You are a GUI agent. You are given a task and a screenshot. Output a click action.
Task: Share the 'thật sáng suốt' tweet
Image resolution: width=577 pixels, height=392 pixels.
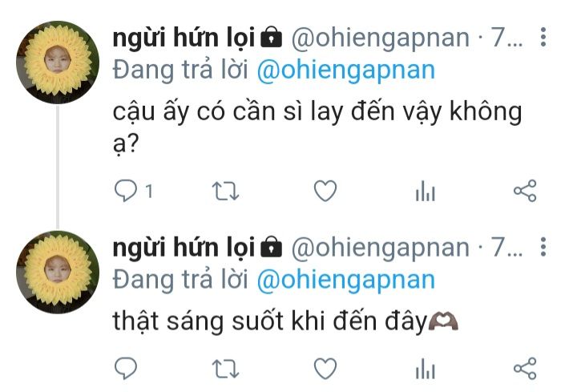click(524, 368)
